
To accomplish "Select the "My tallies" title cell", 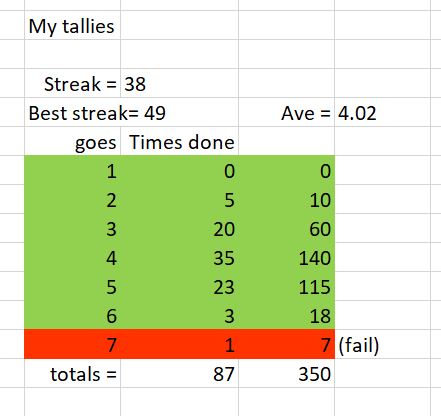I will pos(72,25).
